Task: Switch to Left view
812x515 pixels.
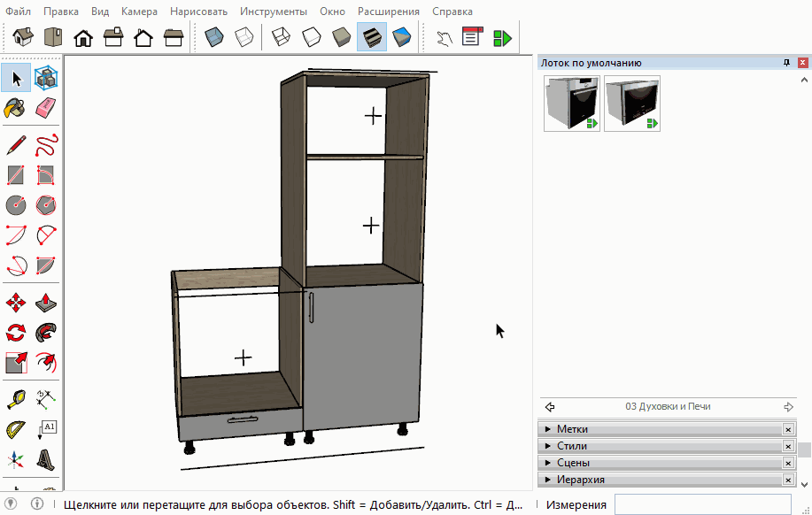Action: click(x=174, y=37)
